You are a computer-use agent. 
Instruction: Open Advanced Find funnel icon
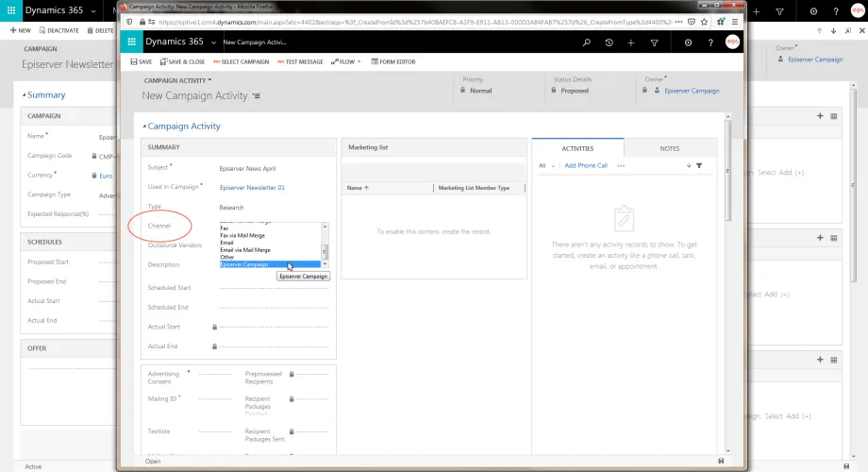(x=655, y=42)
